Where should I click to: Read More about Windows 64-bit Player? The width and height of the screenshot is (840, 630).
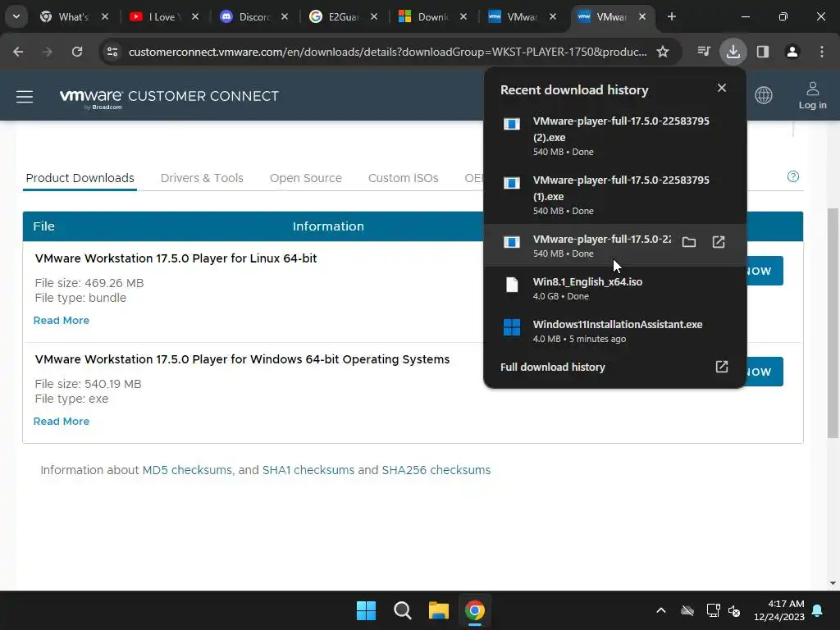[61, 421]
